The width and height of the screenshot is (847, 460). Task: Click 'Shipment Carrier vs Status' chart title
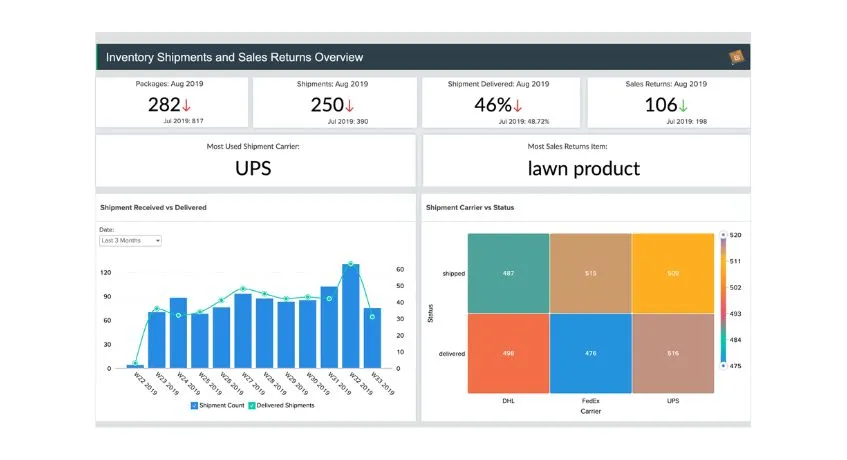[470, 207]
